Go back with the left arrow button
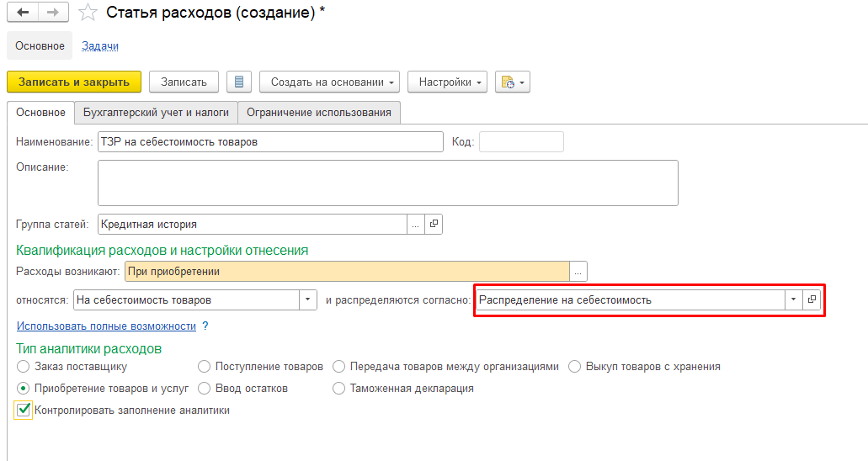 pos(23,12)
